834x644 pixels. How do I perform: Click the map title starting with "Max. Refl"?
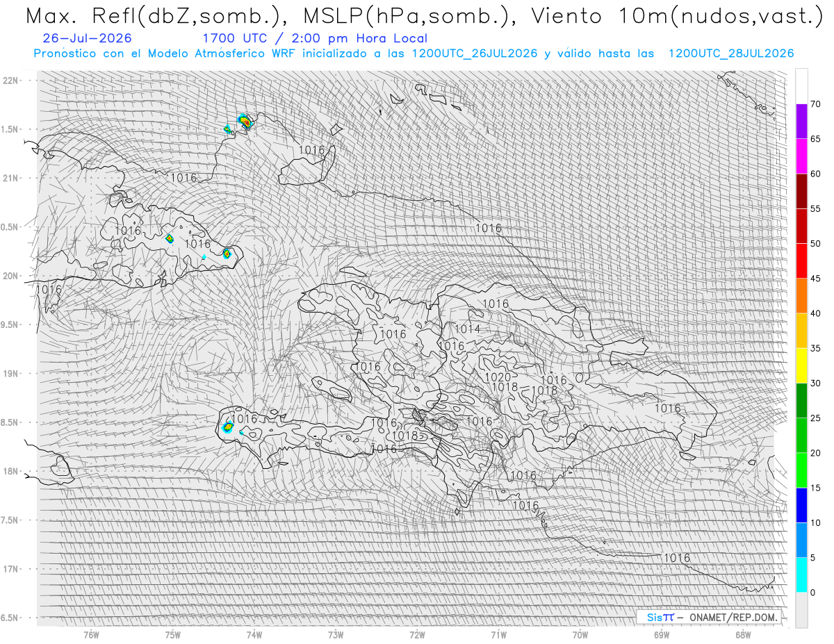pos(424,17)
